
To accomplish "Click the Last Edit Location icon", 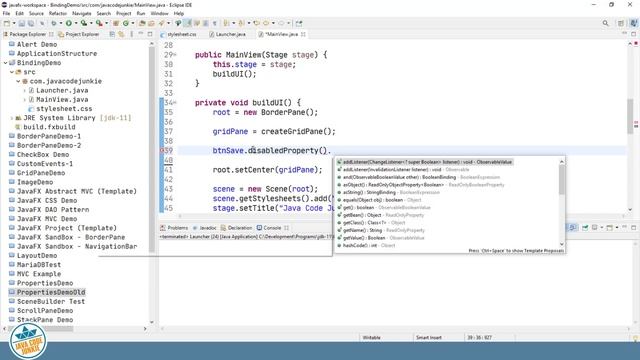I will coord(256,23).
